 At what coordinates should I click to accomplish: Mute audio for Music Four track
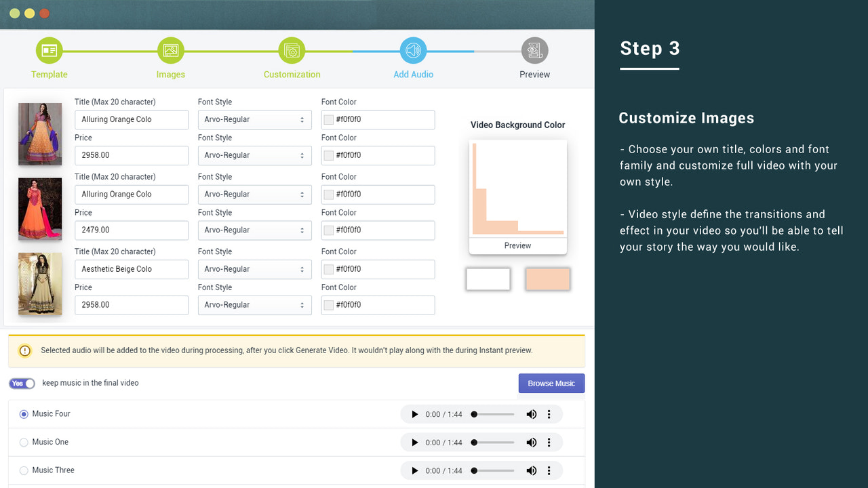532,413
